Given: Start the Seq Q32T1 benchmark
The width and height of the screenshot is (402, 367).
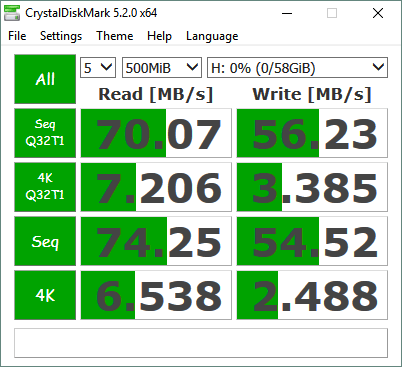Looking at the screenshot, I should [x=45, y=133].
